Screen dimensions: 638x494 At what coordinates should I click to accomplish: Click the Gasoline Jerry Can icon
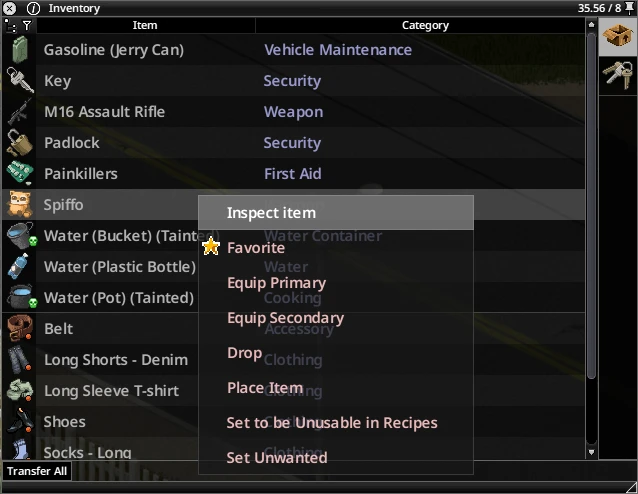coord(19,50)
